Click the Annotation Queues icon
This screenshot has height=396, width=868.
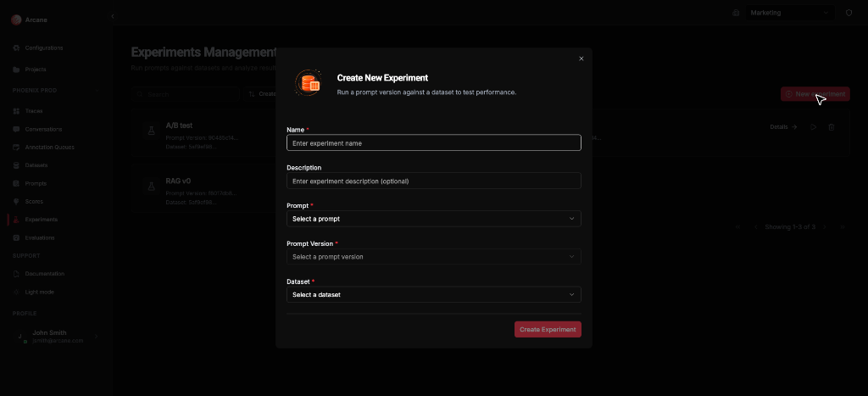tap(16, 148)
